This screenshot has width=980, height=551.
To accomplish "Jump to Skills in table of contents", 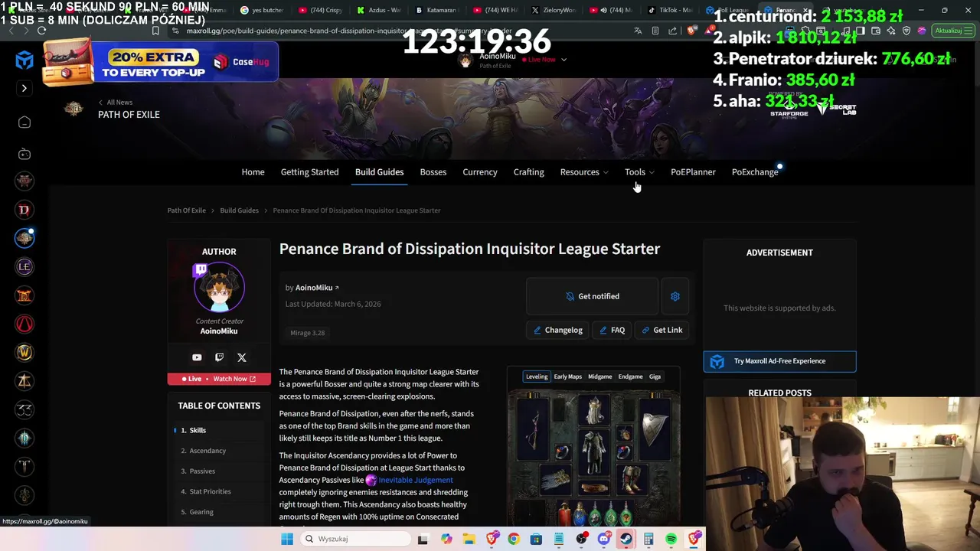I will click(198, 430).
